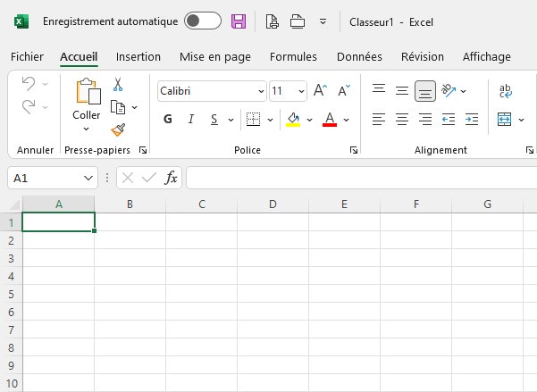Click the quick print icon in title bar
This screenshot has width=537, height=392.
[x=298, y=21]
